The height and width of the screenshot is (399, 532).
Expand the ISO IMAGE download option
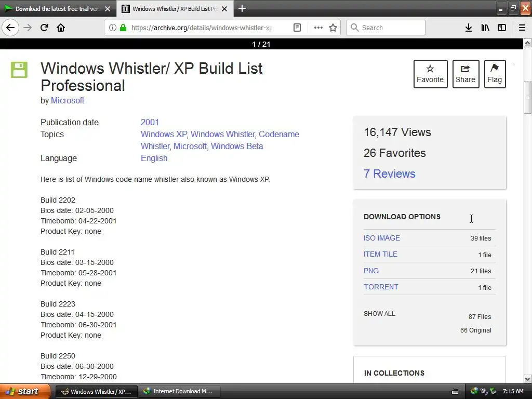[x=382, y=238]
